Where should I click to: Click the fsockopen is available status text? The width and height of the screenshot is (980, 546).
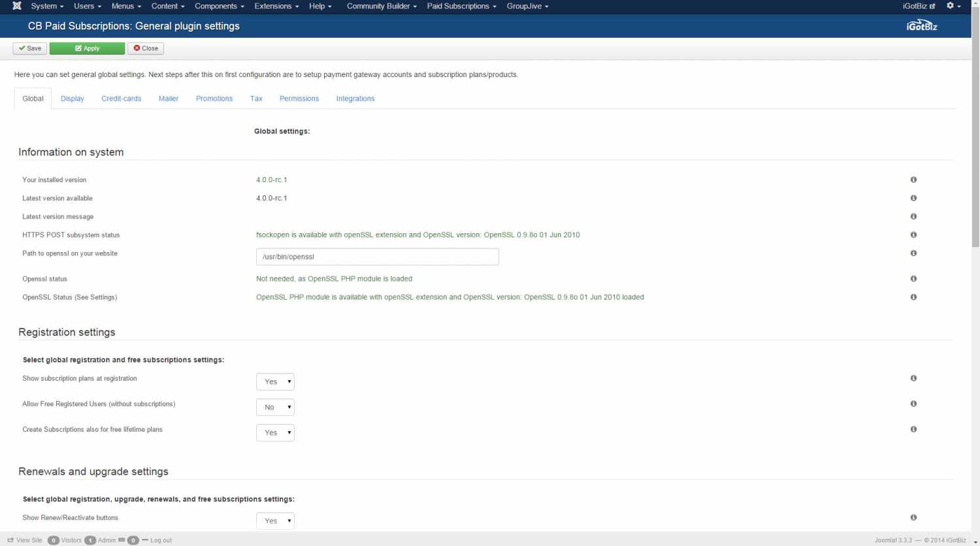[x=418, y=234]
